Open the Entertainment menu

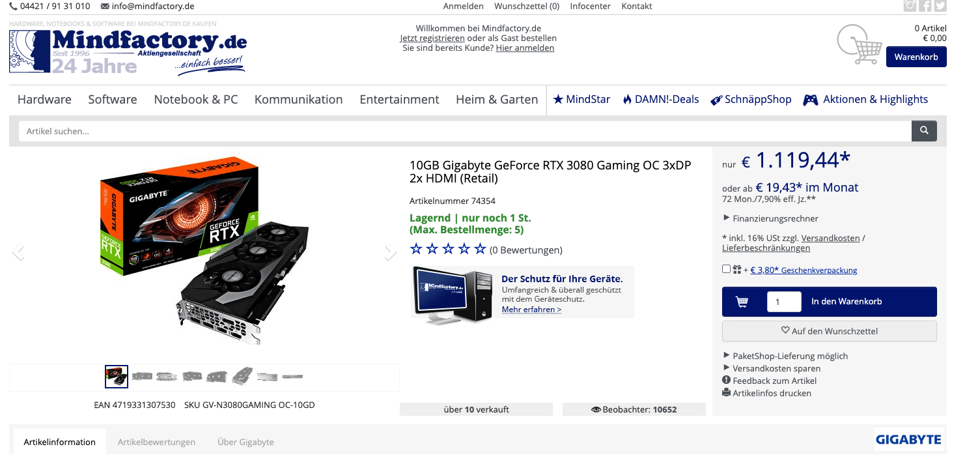399,100
